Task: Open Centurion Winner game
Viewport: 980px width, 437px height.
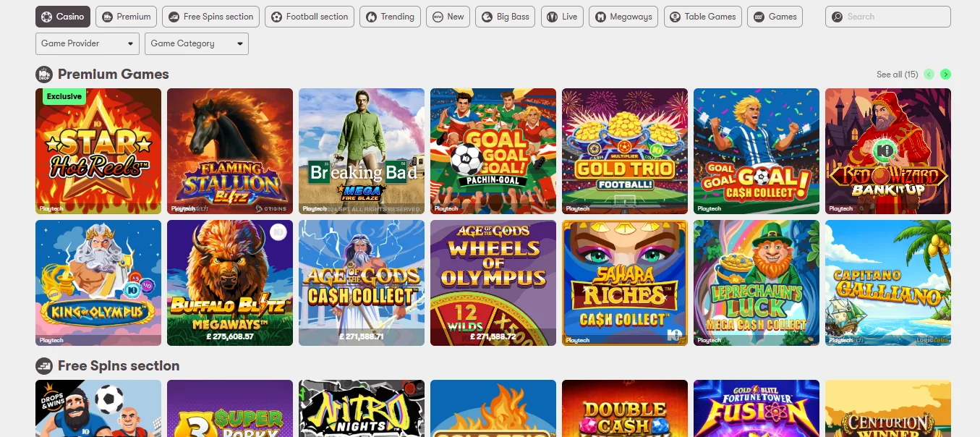Action: 888,409
